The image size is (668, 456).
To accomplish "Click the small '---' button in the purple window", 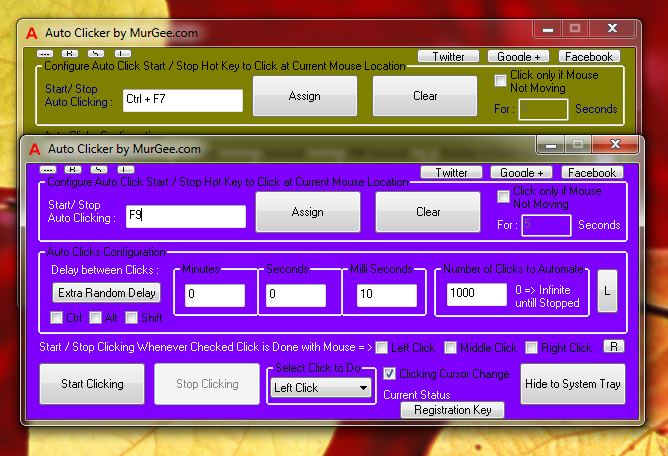I will [48, 170].
